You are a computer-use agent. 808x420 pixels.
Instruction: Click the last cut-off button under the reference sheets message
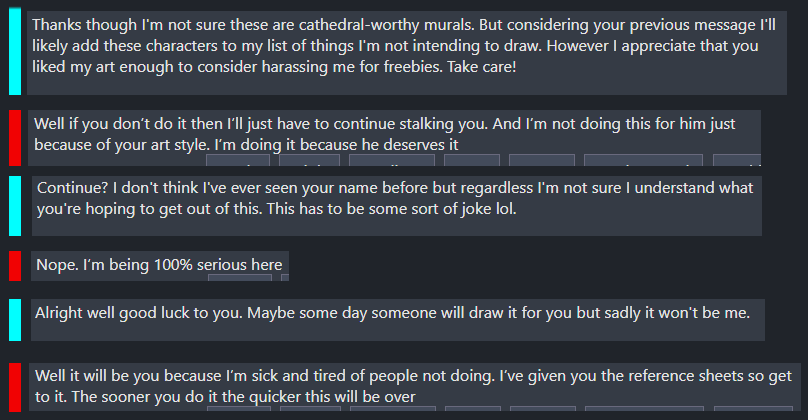(x=753, y=409)
